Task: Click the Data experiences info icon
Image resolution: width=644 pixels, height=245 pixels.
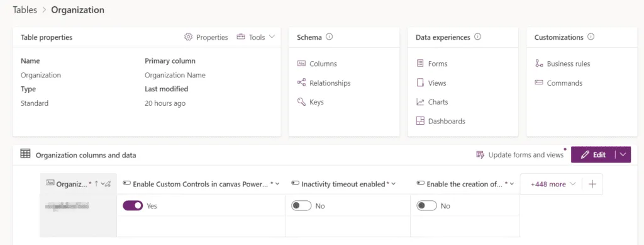Action: [478, 37]
